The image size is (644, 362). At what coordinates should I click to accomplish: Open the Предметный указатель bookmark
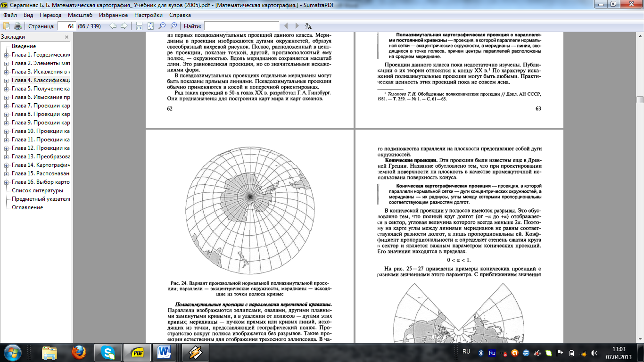point(41,199)
